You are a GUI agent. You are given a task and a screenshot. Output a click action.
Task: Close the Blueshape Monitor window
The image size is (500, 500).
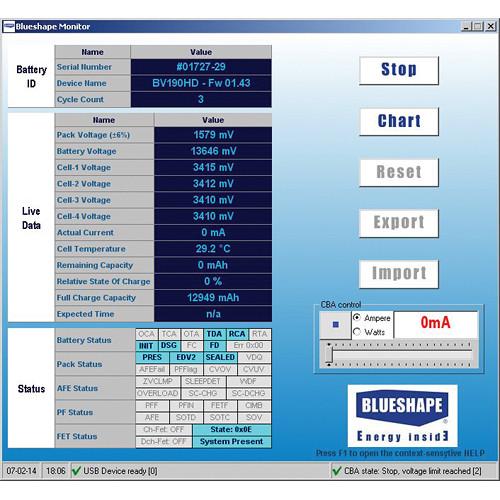[x=490, y=26]
